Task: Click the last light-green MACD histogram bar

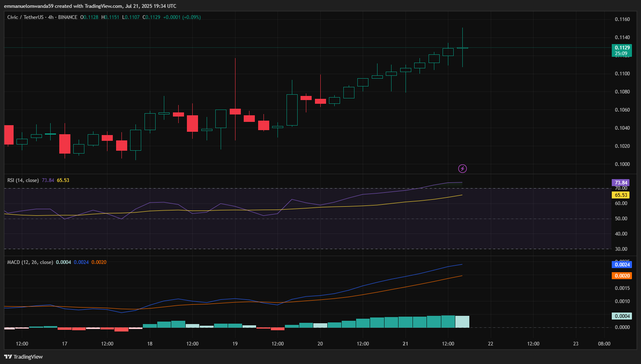Action: tap(462, 322)
